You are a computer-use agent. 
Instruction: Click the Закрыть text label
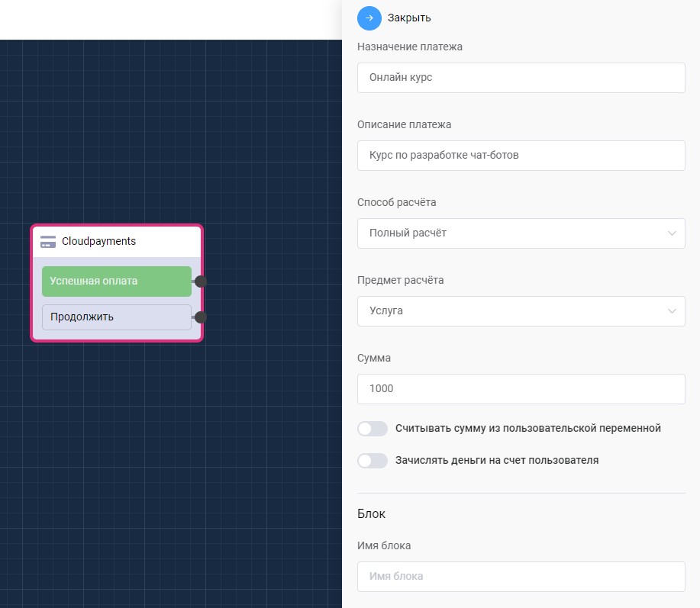(409, 18)
